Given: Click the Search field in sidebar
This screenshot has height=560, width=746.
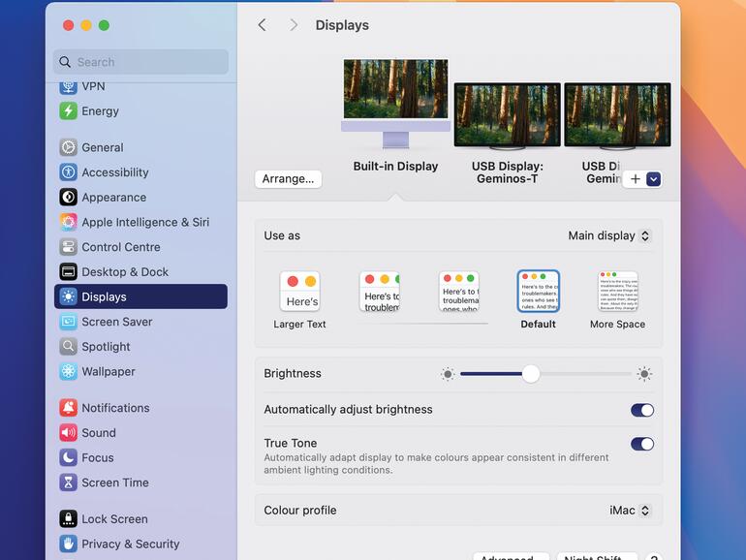Looking at the screenshot, I should 140,62.
